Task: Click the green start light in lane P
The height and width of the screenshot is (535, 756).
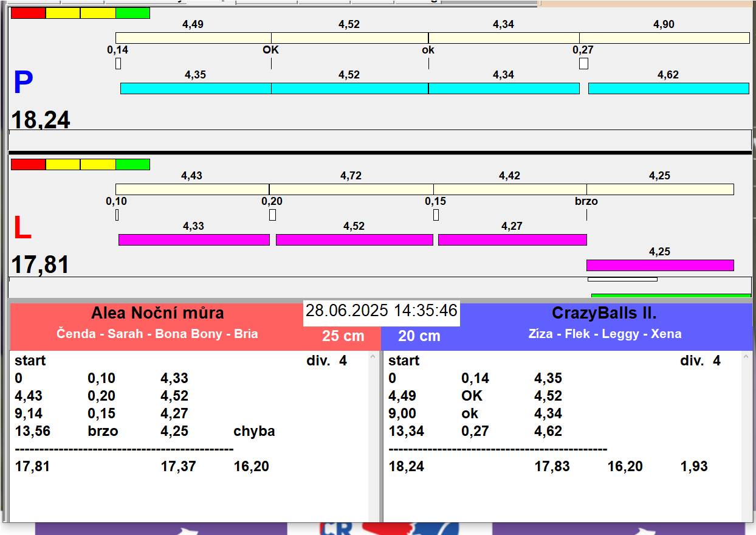Action: pyautogui.click(x=132, y=13)
